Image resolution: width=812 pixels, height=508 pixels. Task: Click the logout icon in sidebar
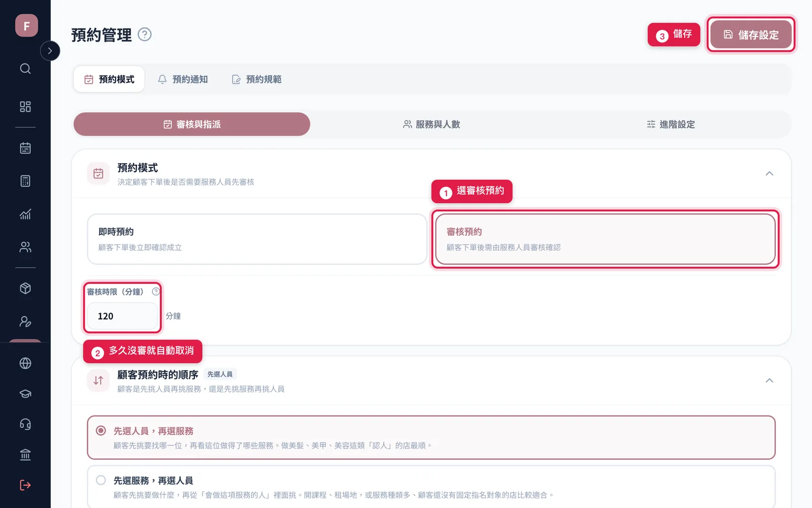click(x=25, y=485)
